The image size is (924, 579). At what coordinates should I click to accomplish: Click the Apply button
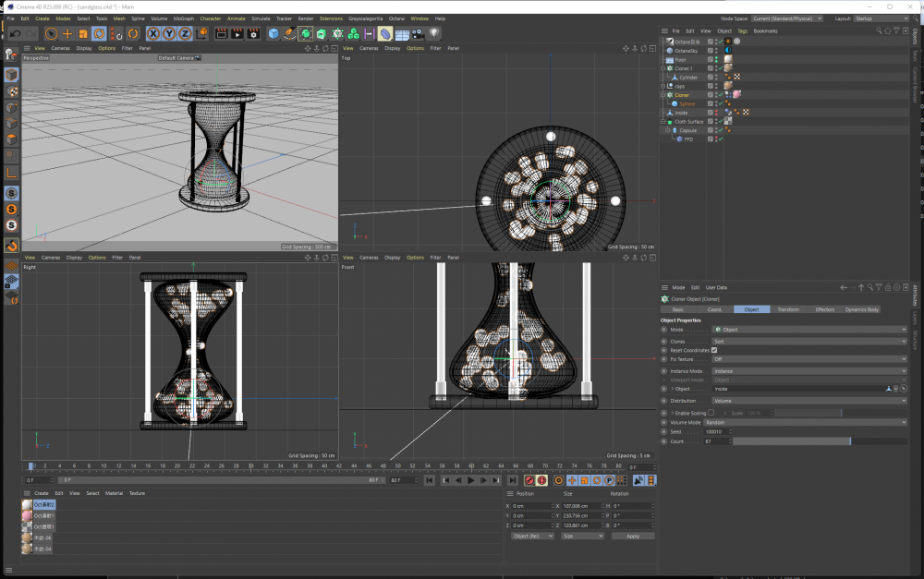[x=632, y=536]
